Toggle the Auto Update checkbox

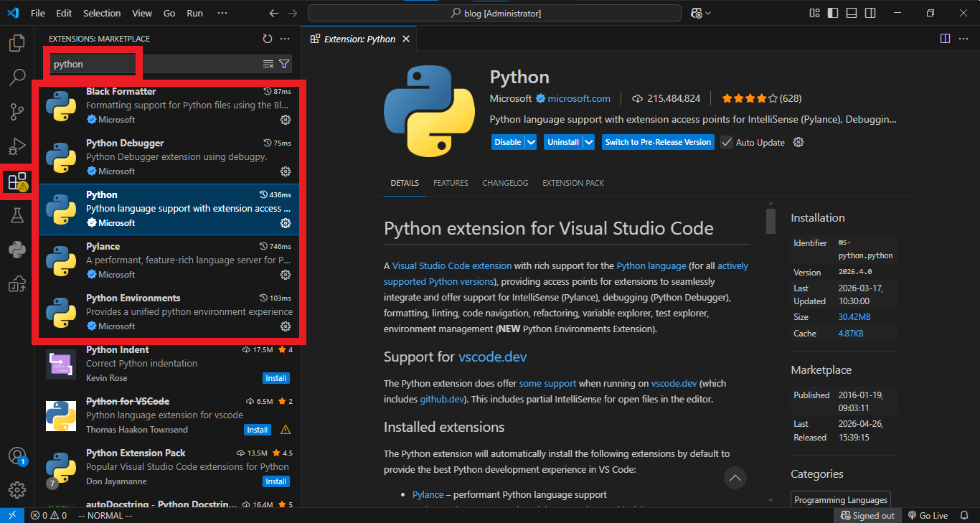727,142
